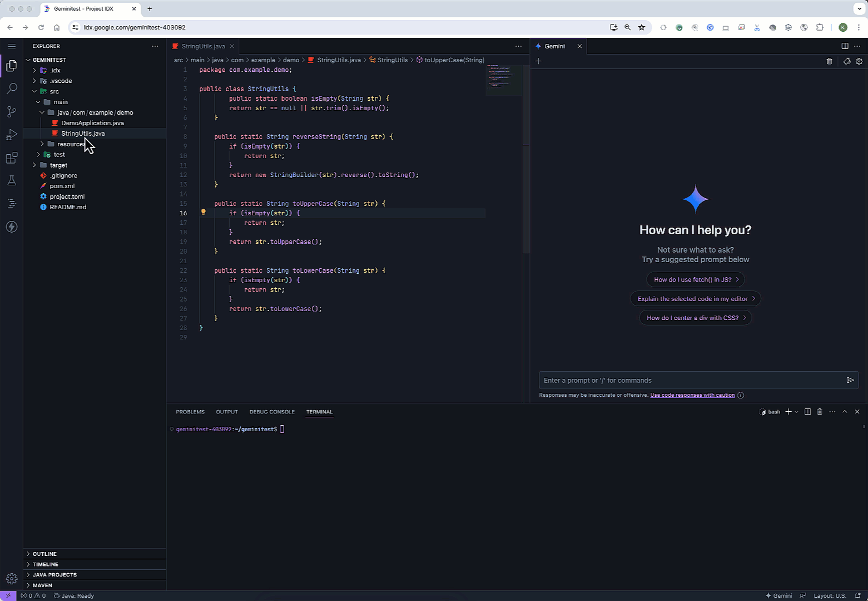Click the remote window indicator in status bar
The height and width of the screenshot is (601, 868).
(8, 595)
